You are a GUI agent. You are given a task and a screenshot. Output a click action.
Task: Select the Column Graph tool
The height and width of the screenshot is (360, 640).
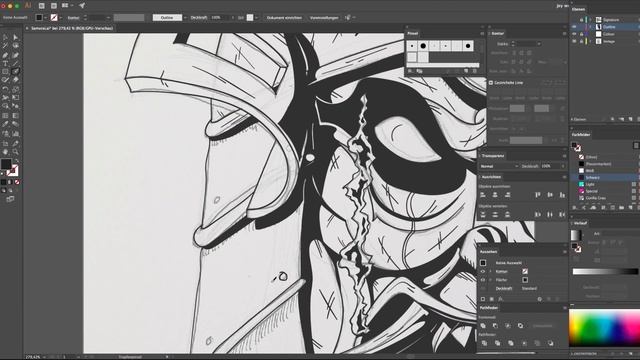pyautogui.click(x=16, y=133)
